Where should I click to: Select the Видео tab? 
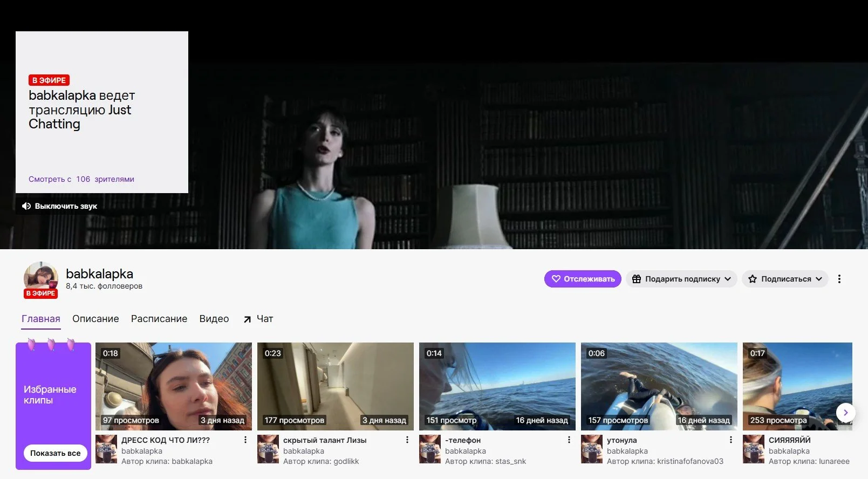pyautogui.click(x=214, y=319)
